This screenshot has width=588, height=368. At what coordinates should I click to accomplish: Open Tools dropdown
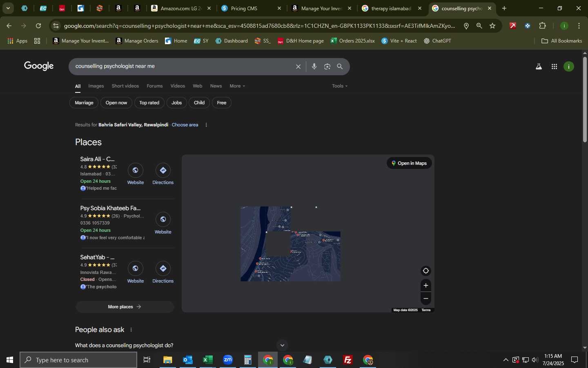coord(340,86)
